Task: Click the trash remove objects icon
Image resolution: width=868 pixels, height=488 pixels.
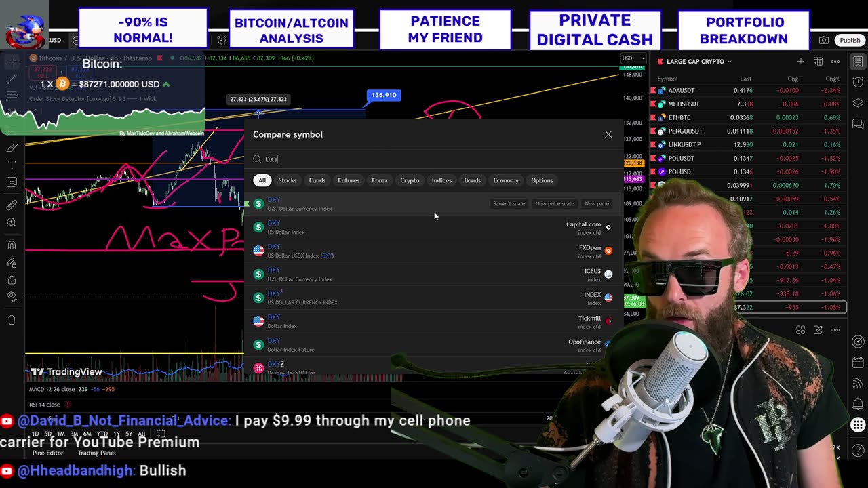Action: click(12, 320)
